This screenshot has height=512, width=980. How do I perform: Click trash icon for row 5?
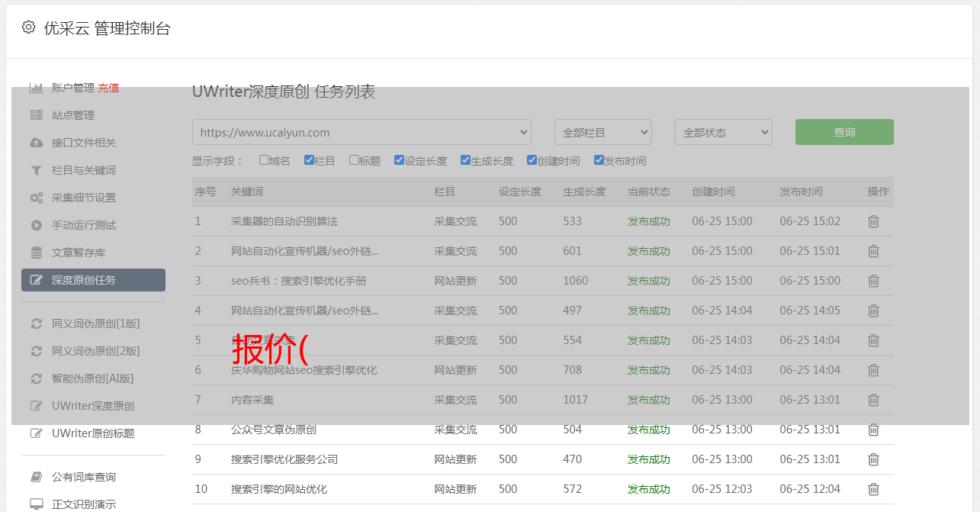pyautogui.click(x=873, y=340)
